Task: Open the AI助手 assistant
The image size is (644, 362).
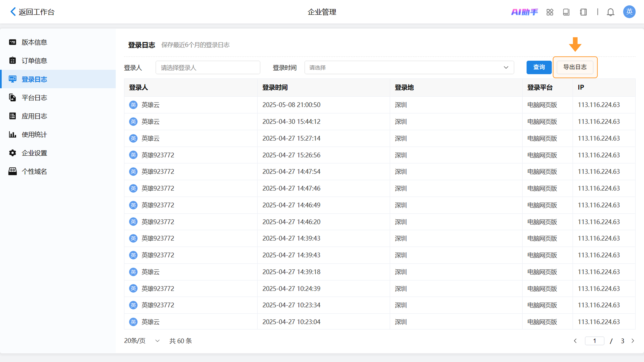Action: [524, 12]
